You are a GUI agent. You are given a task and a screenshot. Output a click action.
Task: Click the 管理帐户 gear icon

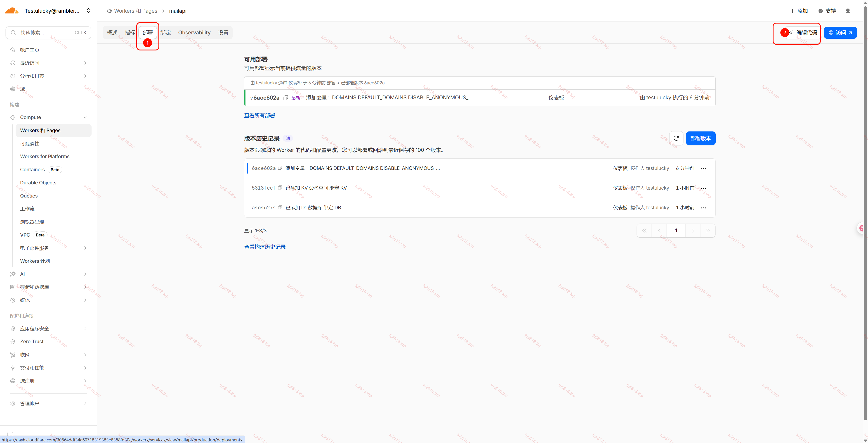pyautogui.click(x=13, y=404)
